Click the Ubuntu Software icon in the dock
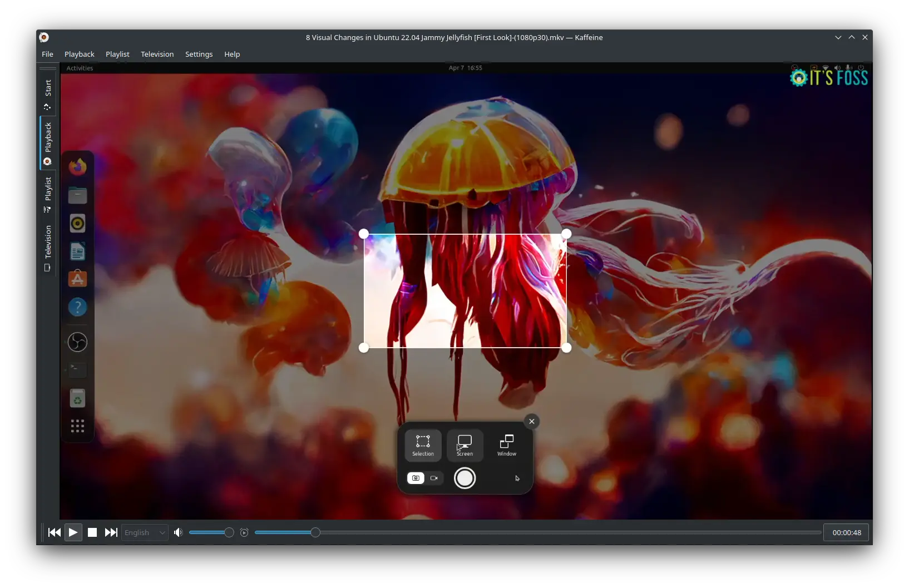Screen dimensions: 909x588 pos(77,279)
